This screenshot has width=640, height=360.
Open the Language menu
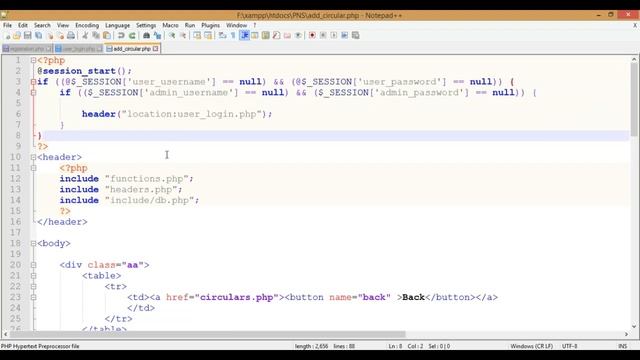118,25
